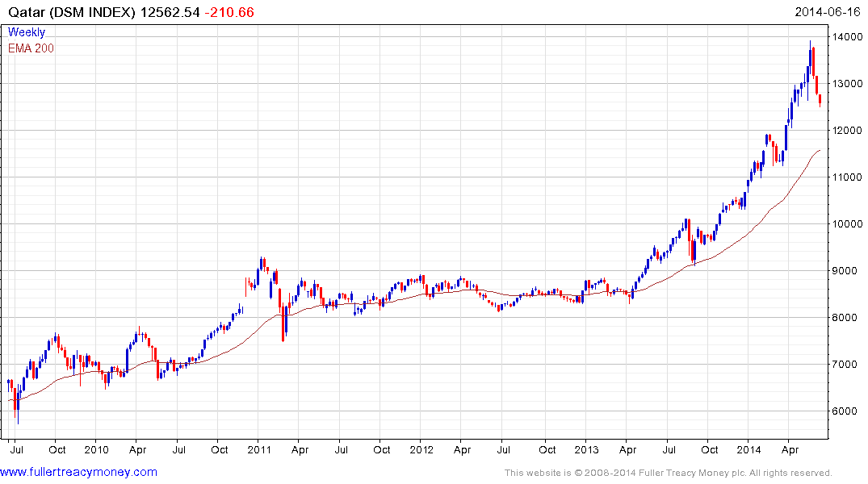The width and height of the screenshot is (868, 484).
Task: Select the index value 12562.54
Action: click(170, 12)
